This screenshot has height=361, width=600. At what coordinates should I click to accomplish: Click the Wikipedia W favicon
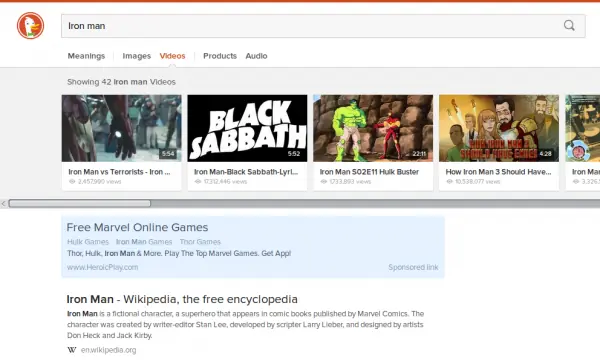tap(72, 350)
